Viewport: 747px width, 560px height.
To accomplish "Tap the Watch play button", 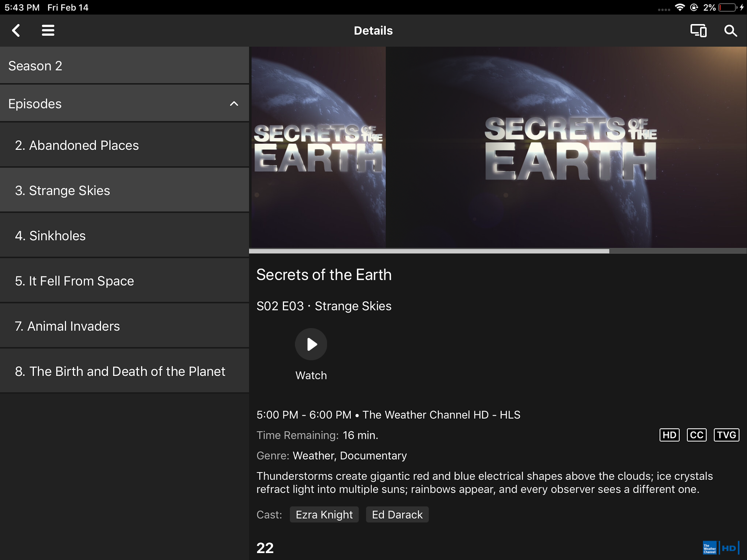I will pyautogui.click(x=311, y=344).
